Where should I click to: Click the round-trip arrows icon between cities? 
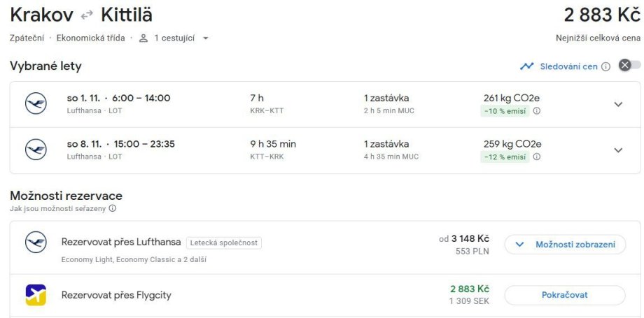[87, 15]
